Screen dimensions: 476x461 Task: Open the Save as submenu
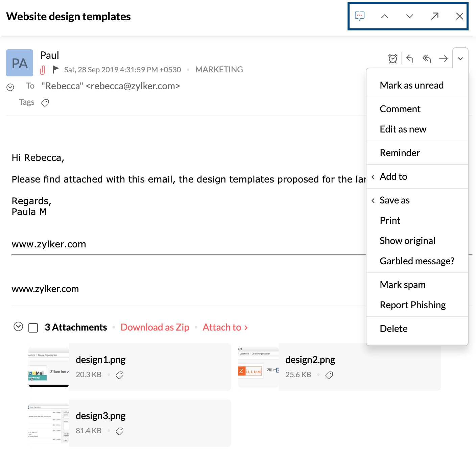395,200
